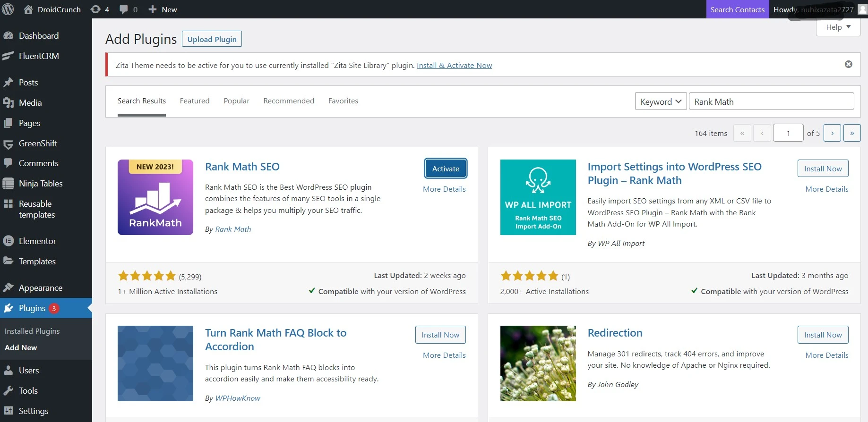Open the New content menu
This screenshot has width=868, height=422.
(x=163, y=9)
